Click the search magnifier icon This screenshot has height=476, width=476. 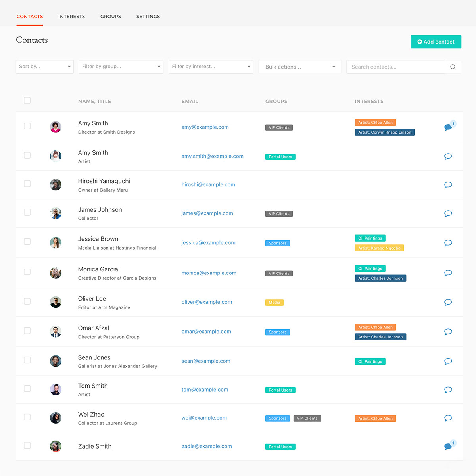point(453,67)
